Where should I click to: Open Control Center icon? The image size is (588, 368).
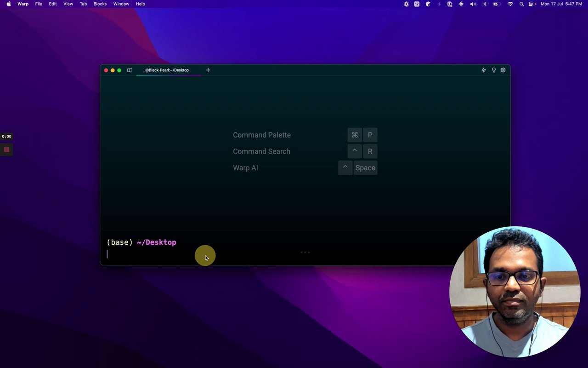[x=531, y=4]
